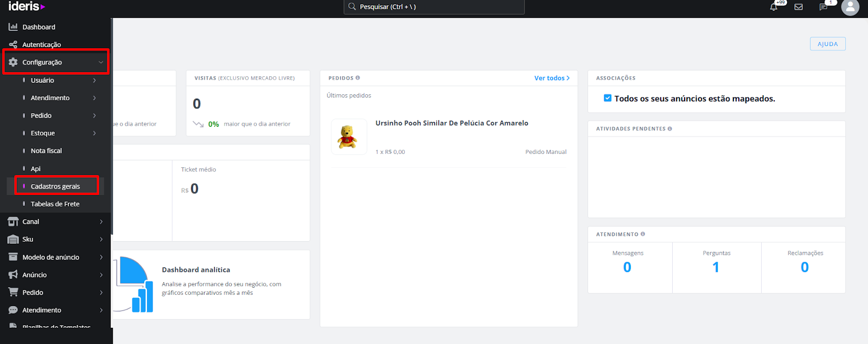Viewport: 868px width, 344px height.
Task: Expand the Modelo de anúncio arrow
Action: coord(101,257)
